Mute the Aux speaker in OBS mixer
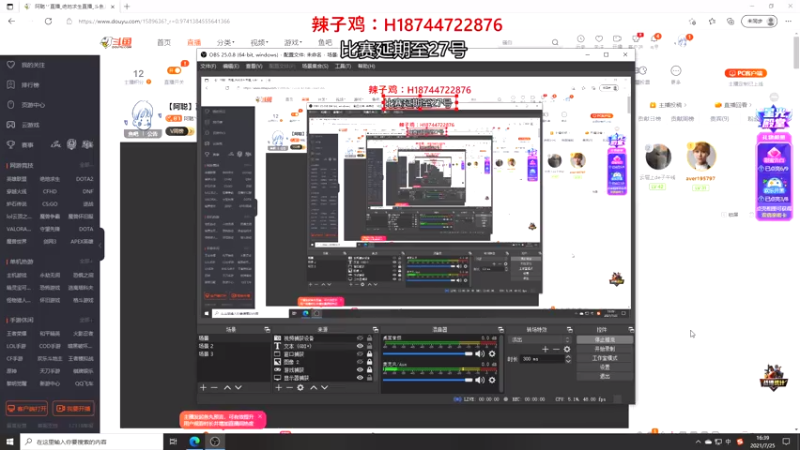 coord(480,380)
